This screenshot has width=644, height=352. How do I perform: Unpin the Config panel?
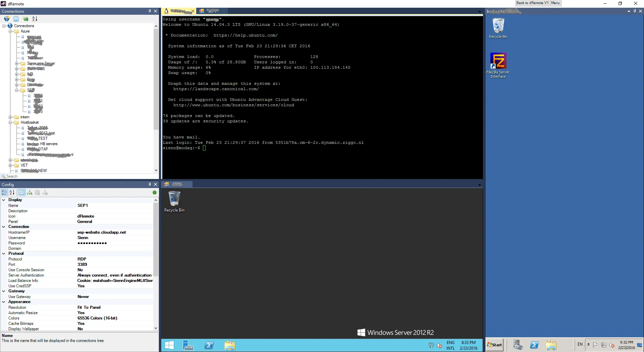point(150,184)
